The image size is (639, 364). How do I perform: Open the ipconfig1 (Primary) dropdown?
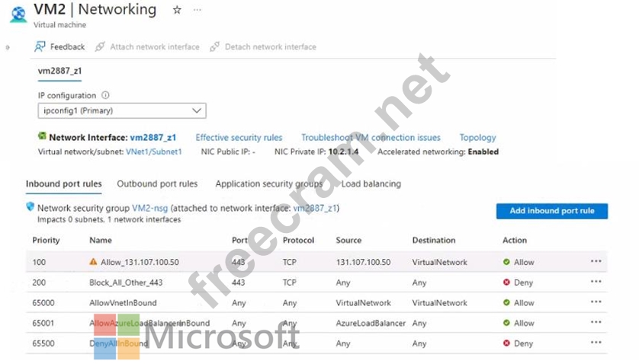coord(122,110)
